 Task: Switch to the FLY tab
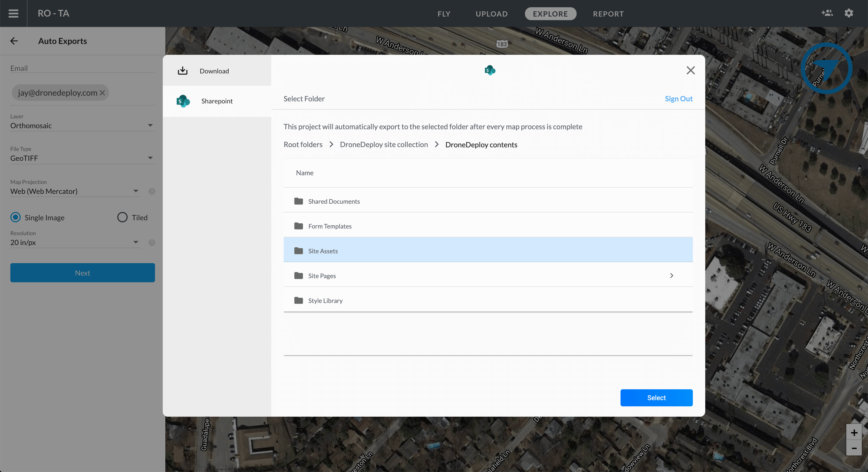(444, 14)
